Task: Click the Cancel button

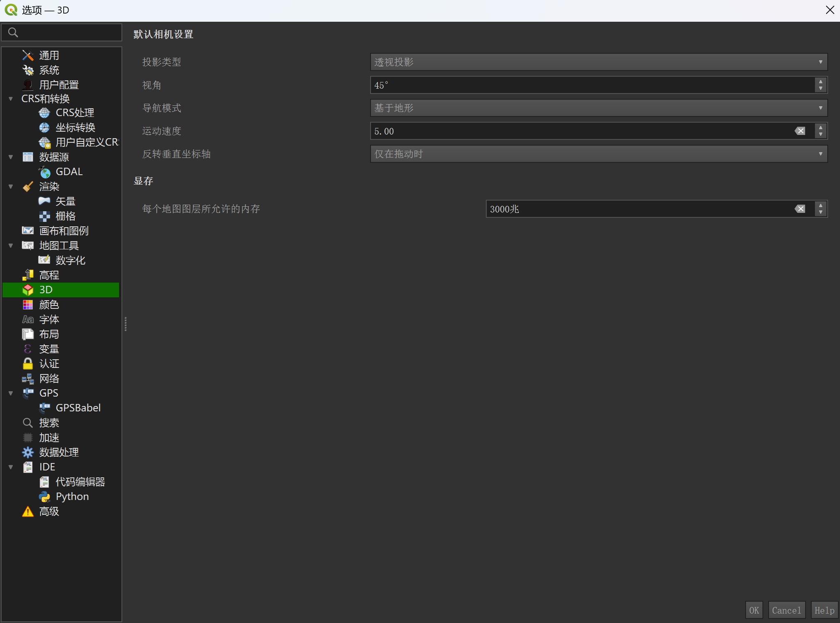Action: click(787, 610)
